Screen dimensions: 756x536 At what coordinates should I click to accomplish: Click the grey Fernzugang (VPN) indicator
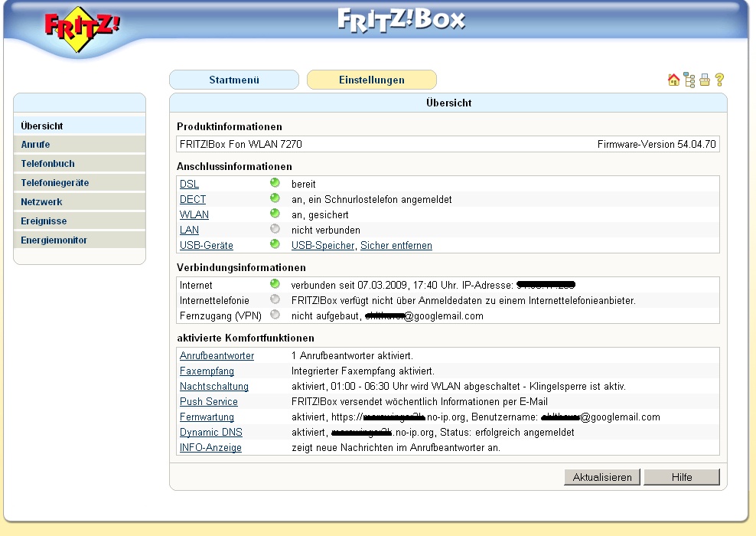[x=275, y=315]
